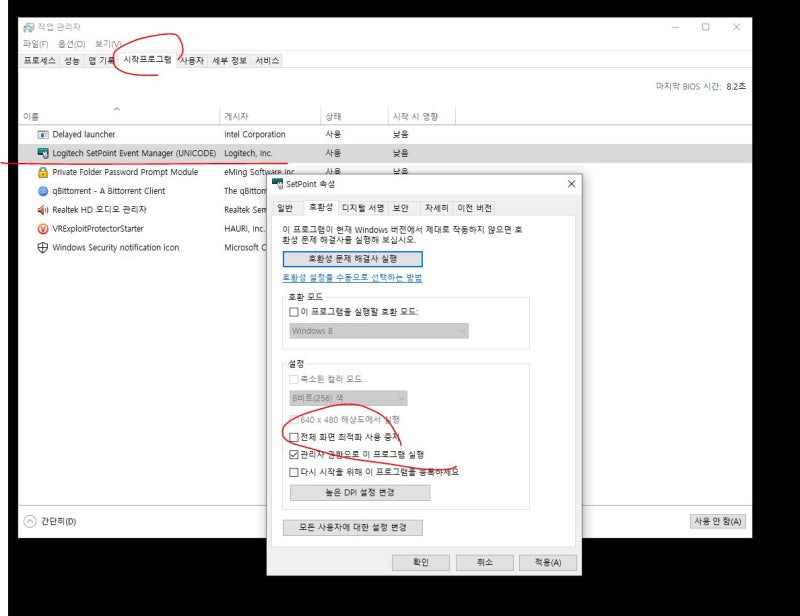Image resolution: width=800 pixels, height=616 pixels.
Task: Click the 간단히(D) fewer details label
Action: click(x=59, y=521)
